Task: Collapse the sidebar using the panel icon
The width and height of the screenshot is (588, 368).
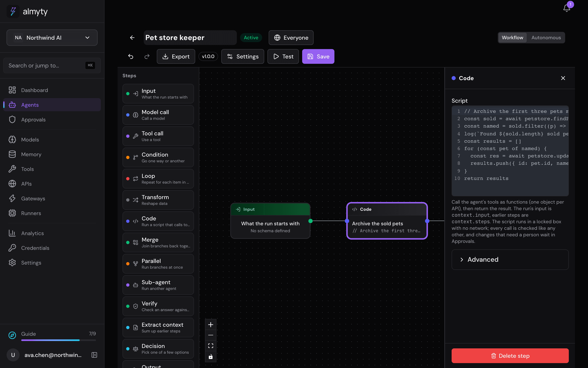Action: pyautogui.click(x=94, y=355)
